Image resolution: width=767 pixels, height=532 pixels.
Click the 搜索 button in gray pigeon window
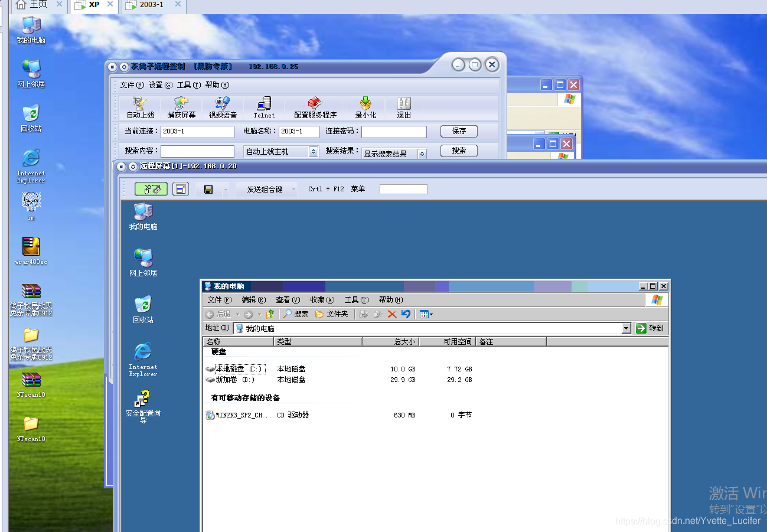coord(459,151)
